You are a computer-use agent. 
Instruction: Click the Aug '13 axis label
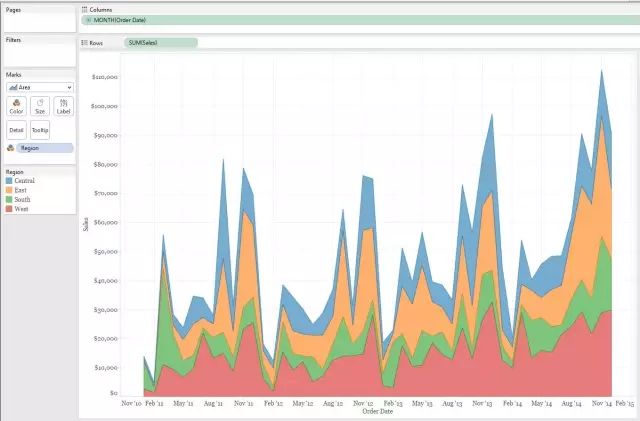[452, 403]
